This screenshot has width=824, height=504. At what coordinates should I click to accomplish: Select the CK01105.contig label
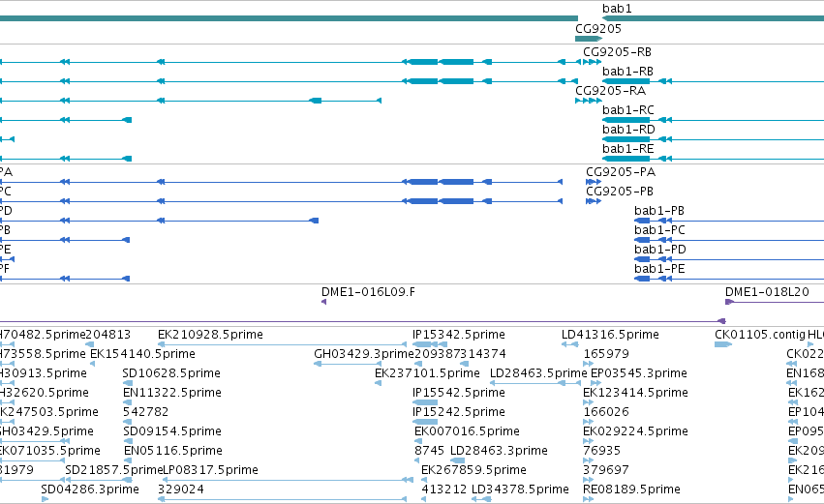click(759, 335)
